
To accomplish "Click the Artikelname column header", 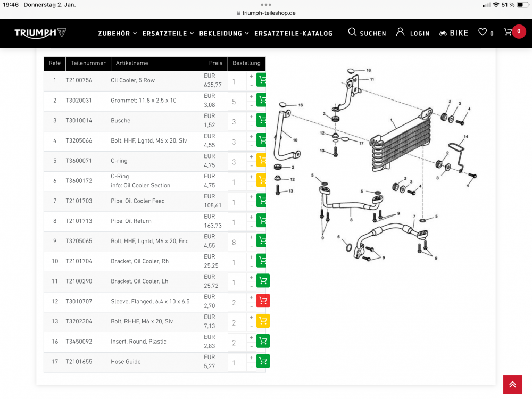I will 157,63.
